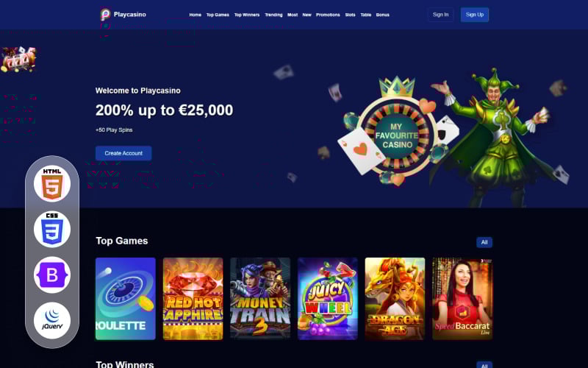Click the Create Account button
Viewport: 588px width, 368px height.
(x=123, y=153)
